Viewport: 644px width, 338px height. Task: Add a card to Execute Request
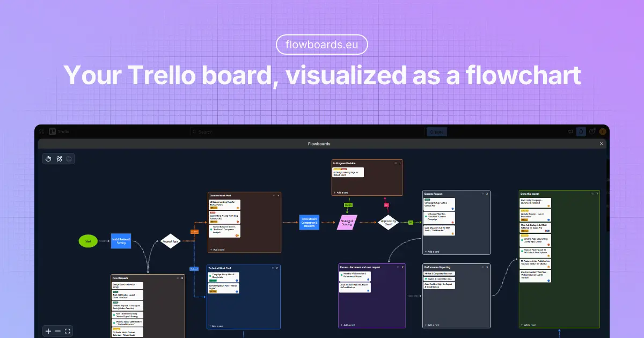pyautogui.click(x=433, y=251)
